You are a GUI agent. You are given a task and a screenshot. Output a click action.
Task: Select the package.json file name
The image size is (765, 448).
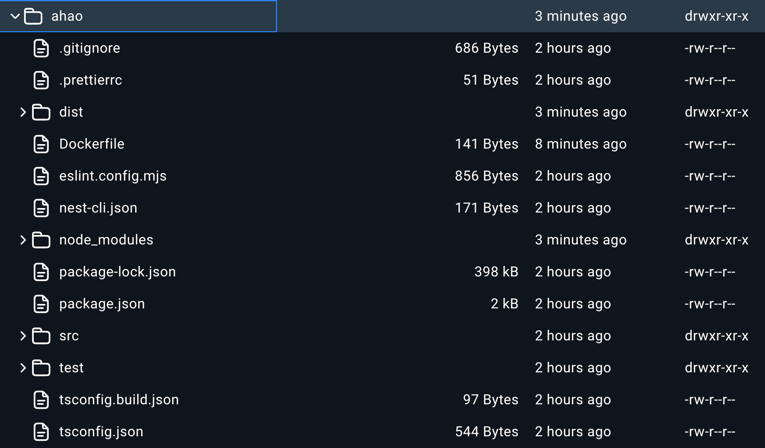tap(102, 304)
